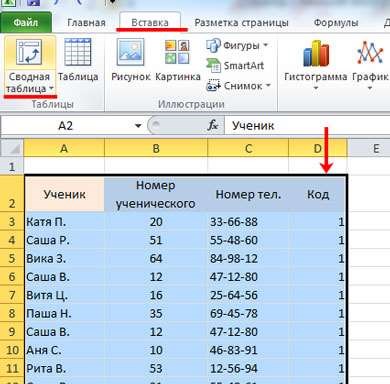Click the Select All corner button

[x=12, y=148]
